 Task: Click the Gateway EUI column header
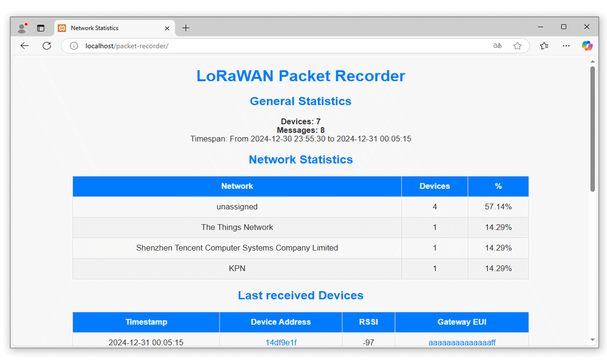462,322
